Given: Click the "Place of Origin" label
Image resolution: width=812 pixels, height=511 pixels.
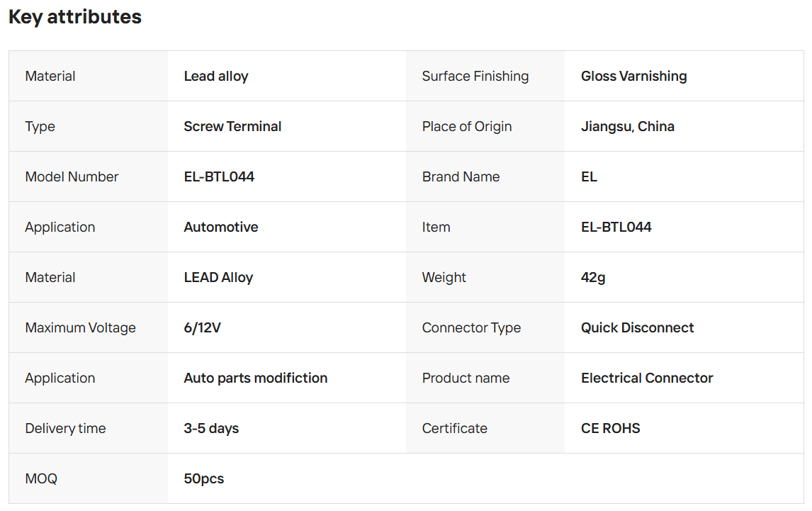Looking at the screenshot, I should pos(467,126).
